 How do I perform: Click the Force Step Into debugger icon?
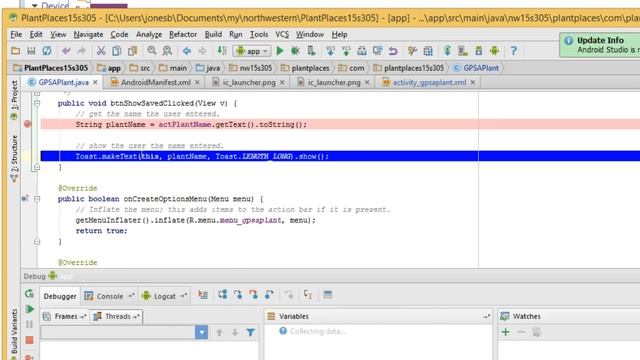pos(253,295)
